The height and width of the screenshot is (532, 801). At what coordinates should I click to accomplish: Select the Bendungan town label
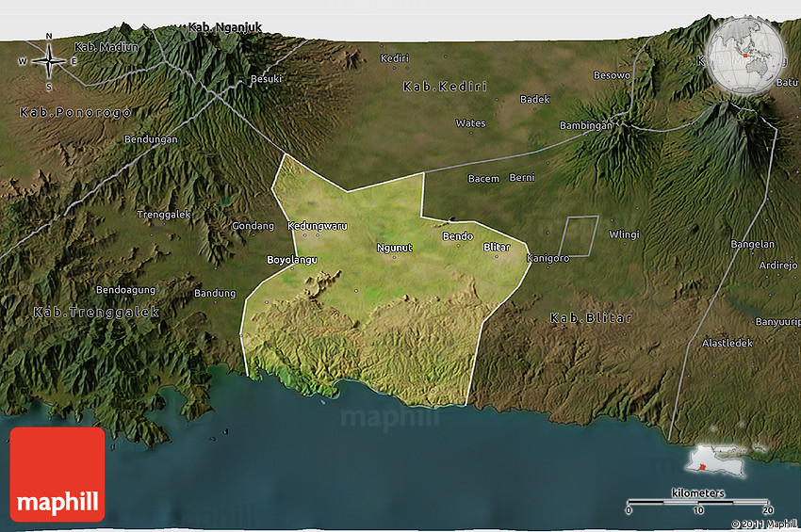click(151, 140)
